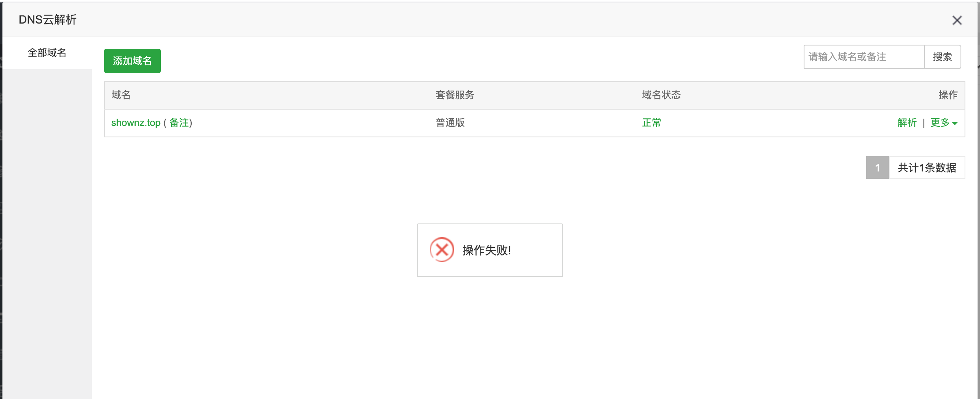The height and width of the screenshot is (399, 980).
Task: Click the 搜索 button
Action: pos(943,57)
